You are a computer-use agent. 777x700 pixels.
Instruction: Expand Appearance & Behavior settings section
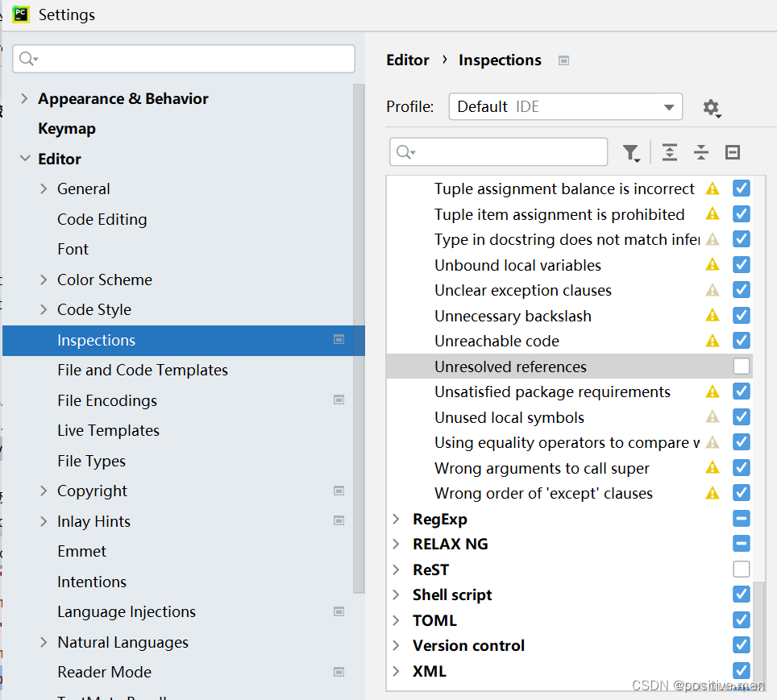(x=24, y=98)
